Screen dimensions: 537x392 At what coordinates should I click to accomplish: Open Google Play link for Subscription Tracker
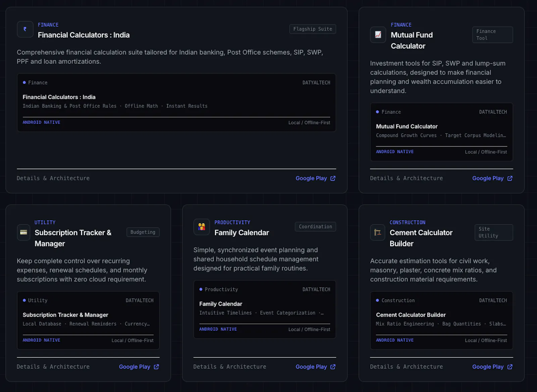coord(139,367)
